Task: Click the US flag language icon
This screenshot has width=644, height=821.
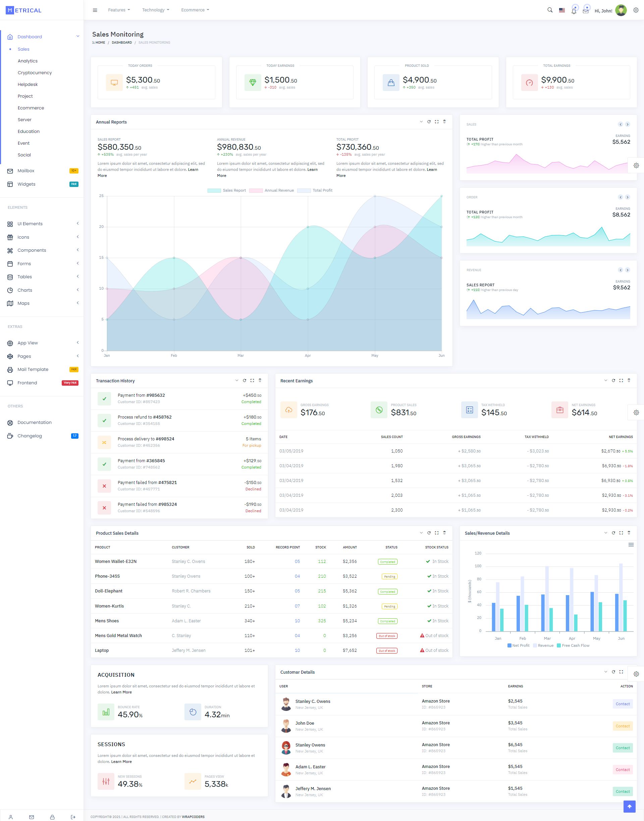Action: click(x=562, y=10)
